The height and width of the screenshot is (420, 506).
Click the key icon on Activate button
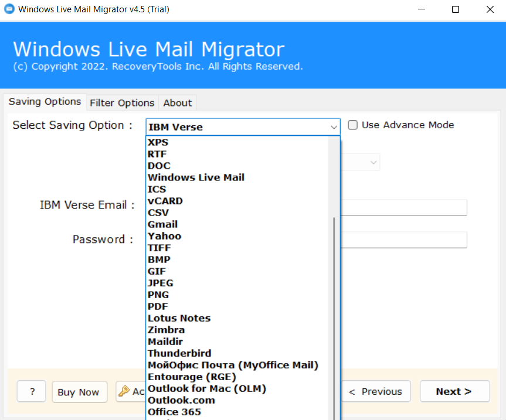point(124,391)
